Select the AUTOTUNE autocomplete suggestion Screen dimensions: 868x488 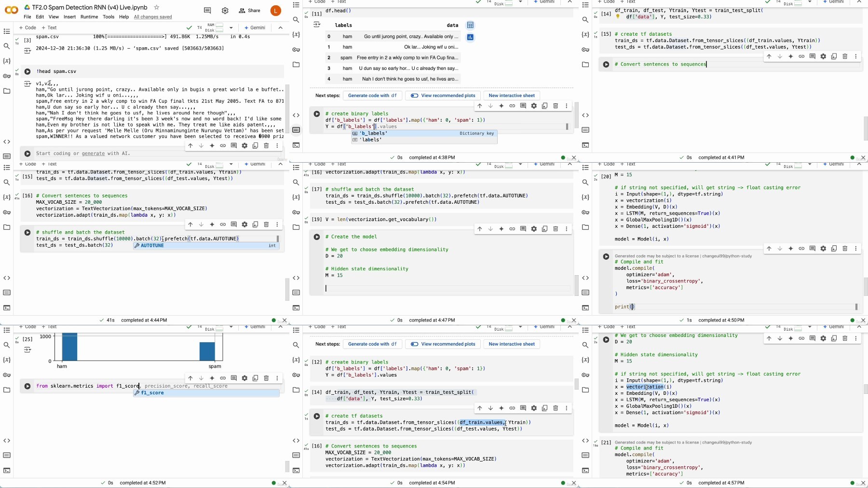click(x=206, y=246)
